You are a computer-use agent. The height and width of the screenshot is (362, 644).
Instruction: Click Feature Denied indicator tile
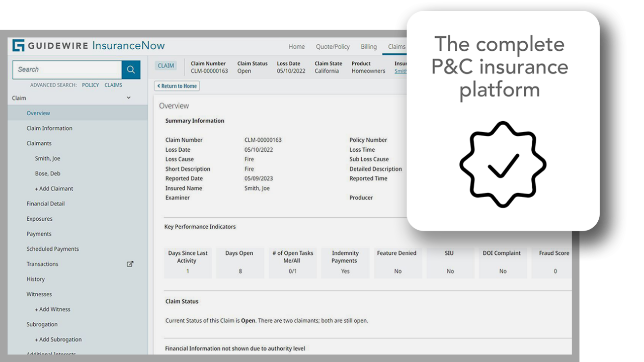pos(397,262)
